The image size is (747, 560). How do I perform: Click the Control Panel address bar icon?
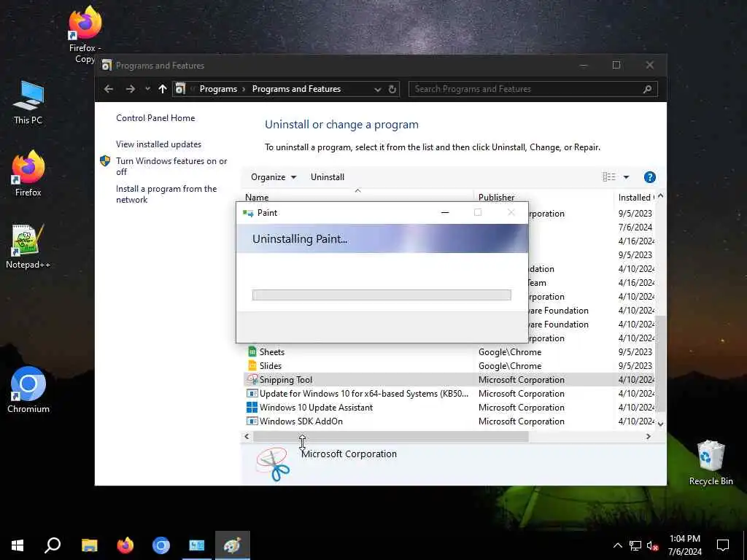[180, 89]
